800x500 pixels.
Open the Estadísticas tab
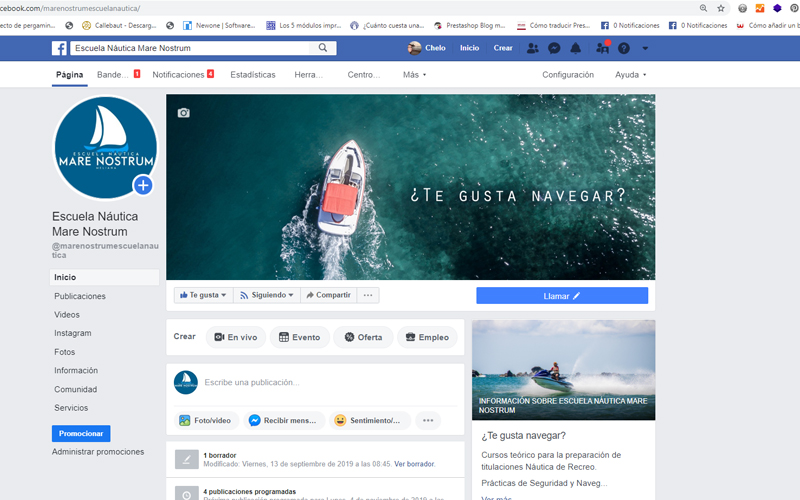(x=253, y=74)
